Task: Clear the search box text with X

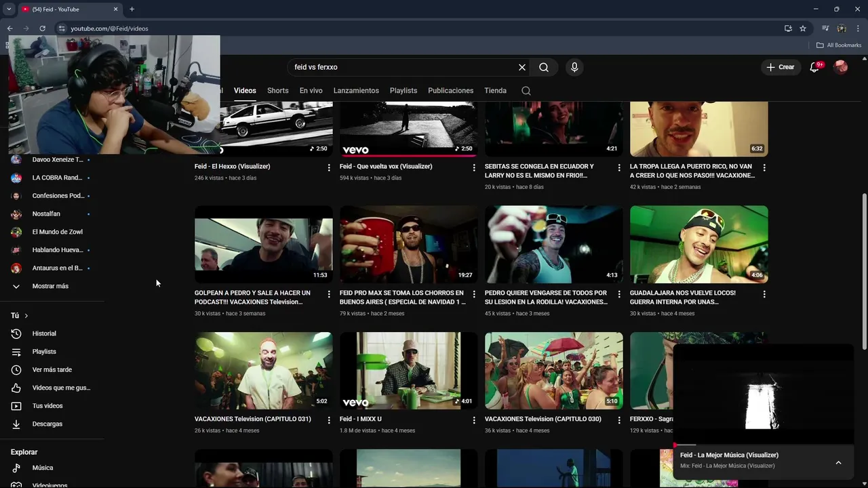Action: pos(522,67)
